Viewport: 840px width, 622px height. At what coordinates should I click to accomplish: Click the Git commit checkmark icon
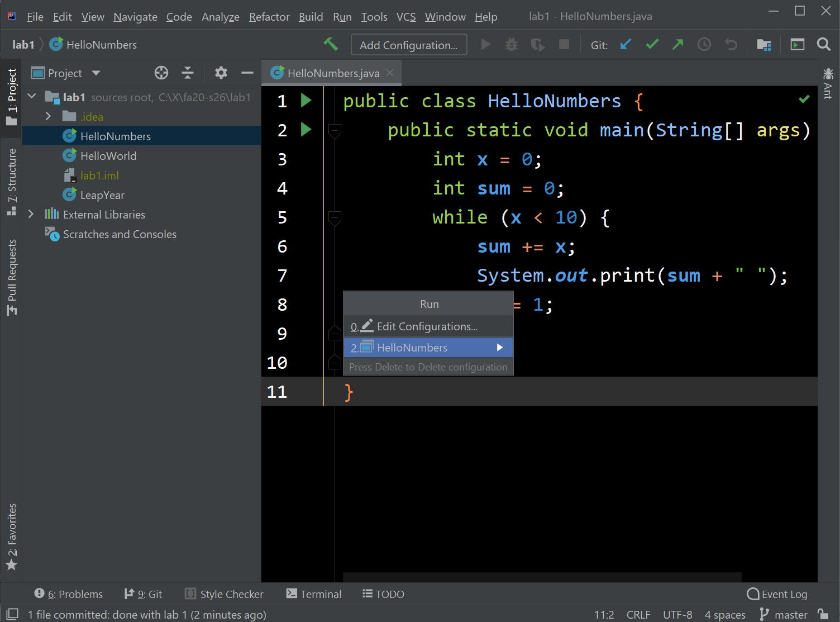tap(652, 45)
